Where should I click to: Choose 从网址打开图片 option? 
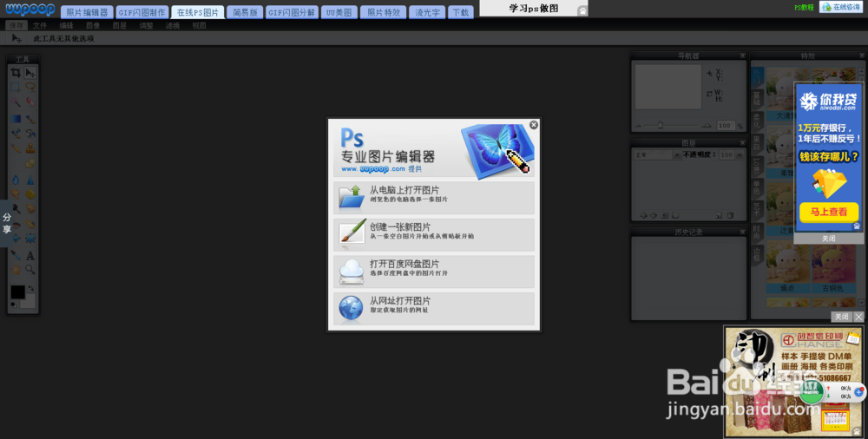pyautogui.click(x=434, y=309)
